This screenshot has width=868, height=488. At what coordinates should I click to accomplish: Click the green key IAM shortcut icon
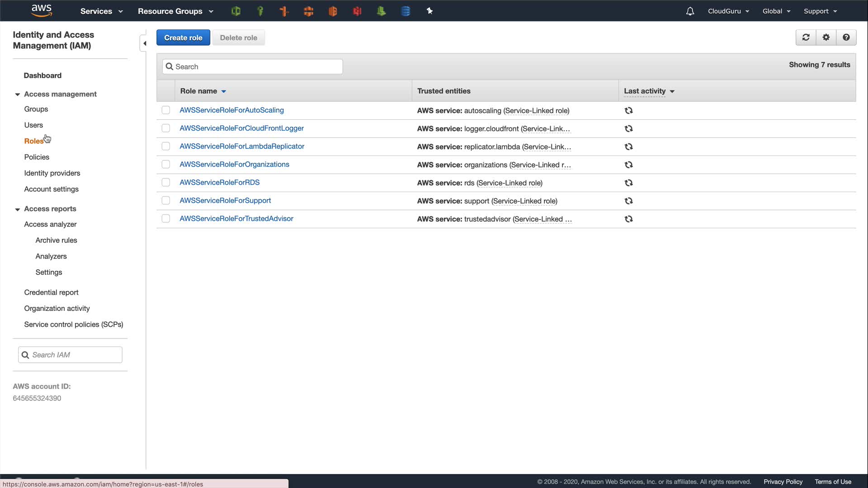(x=260, y=11)
